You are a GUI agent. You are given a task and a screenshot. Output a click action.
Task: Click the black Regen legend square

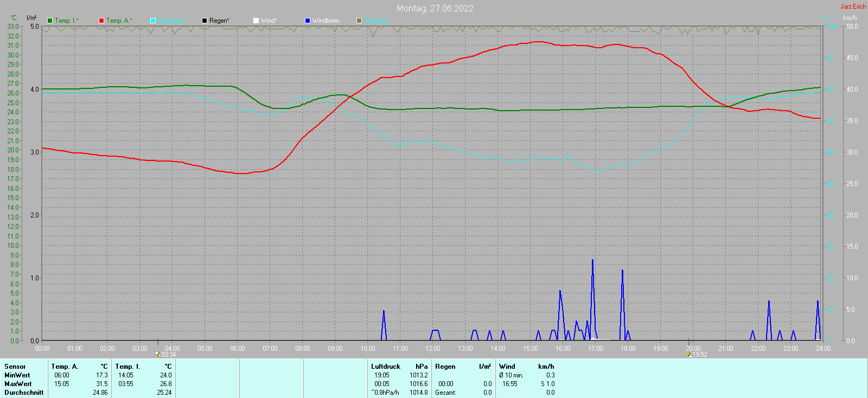coord(205,21)
